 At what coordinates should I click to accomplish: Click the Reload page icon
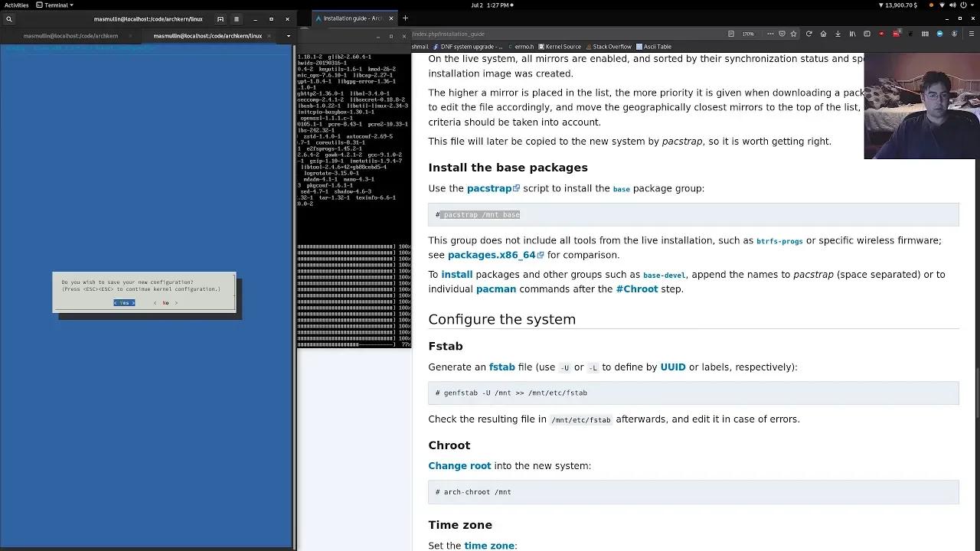coord(809,34)
